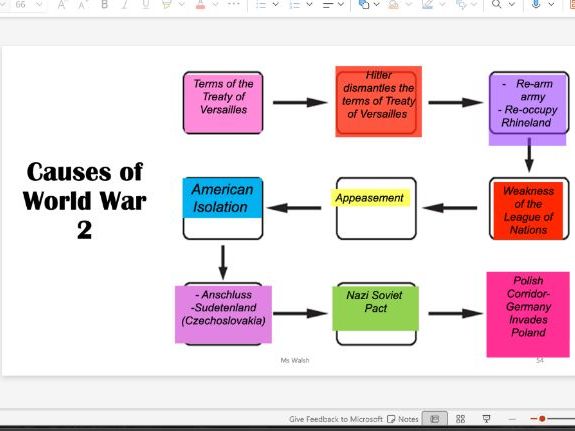This screenshot has height=431, width=575.
Task: Click Give Feedback to Microsoft link
Action: [336, 419]
